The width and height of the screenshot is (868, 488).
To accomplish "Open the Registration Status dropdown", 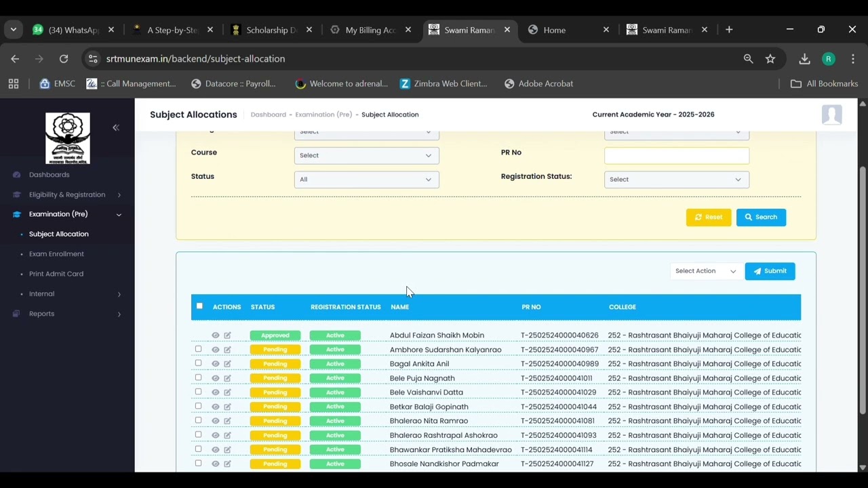I will click(677, 180).
